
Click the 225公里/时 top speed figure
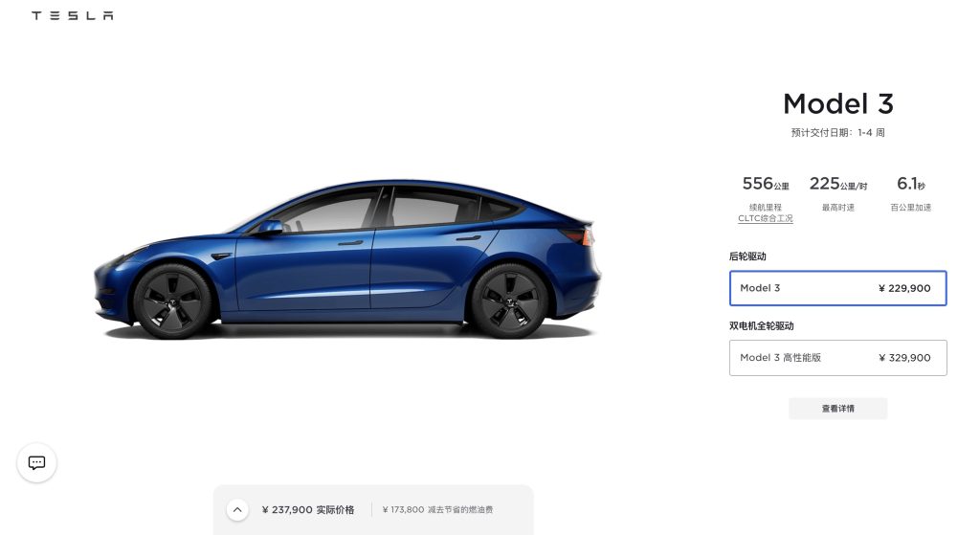(x=838, y=184)
